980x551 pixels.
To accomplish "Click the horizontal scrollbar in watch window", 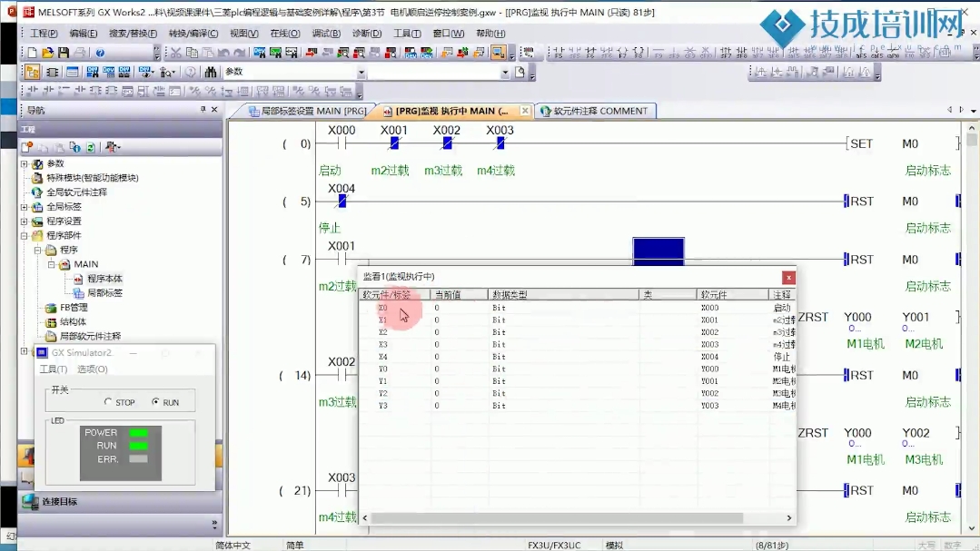I will (x=556, y=518).
